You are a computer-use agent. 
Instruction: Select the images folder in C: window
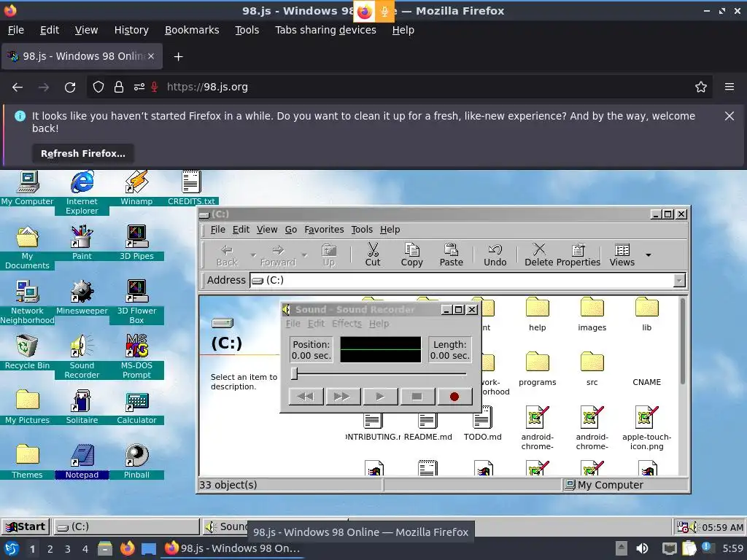point(592,314)
